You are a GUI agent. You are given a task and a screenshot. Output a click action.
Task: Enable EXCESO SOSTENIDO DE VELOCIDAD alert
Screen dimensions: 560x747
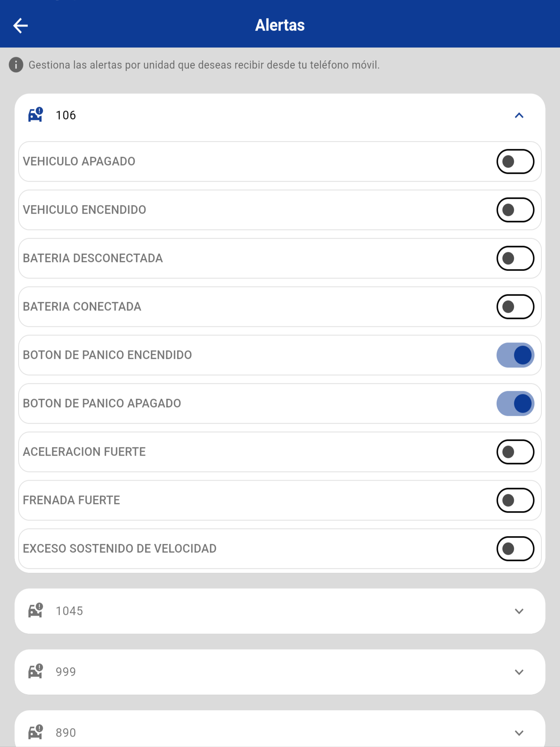click(x=515, y=548)
